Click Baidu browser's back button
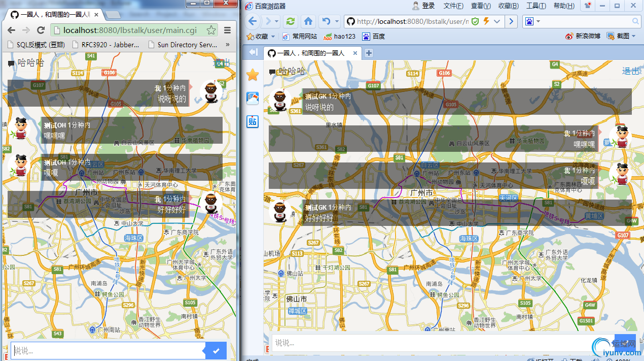This screenshot has height=361, width=644. coord(253,21)
